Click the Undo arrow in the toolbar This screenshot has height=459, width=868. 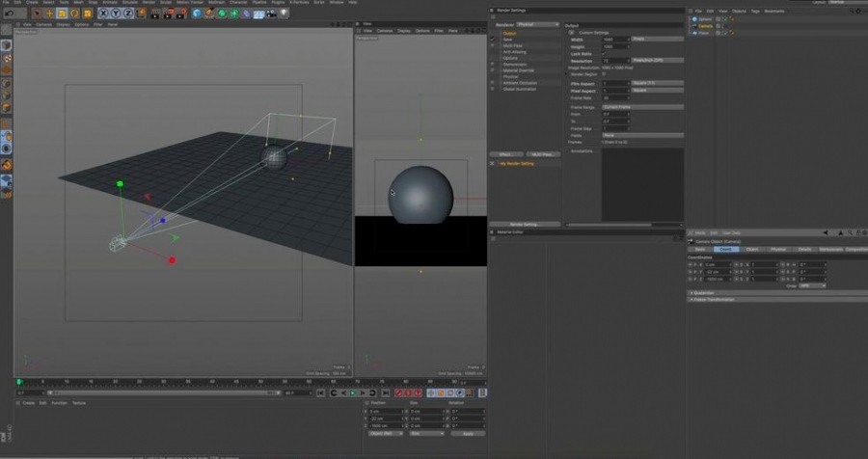click(10, 13)
